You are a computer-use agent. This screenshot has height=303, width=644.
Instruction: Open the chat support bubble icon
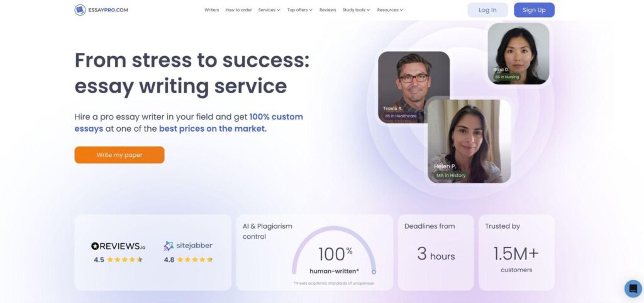pyautogui.click(x=633, y=289)
